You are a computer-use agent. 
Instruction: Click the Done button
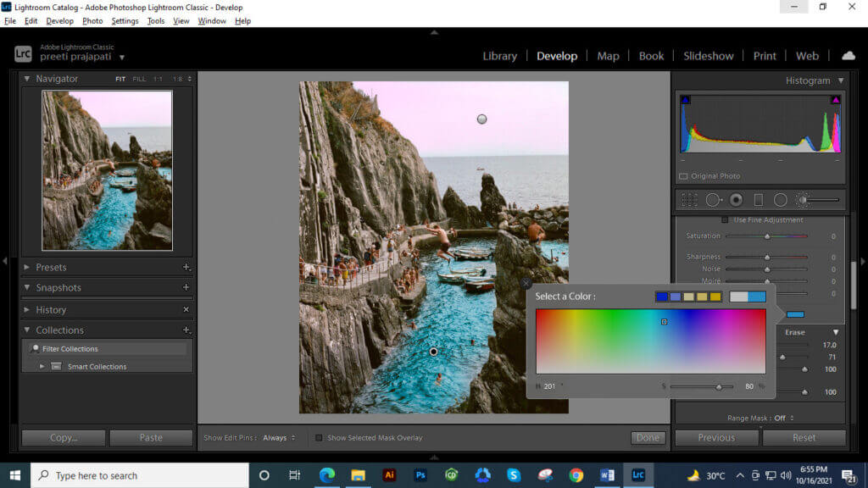[648, 437]
